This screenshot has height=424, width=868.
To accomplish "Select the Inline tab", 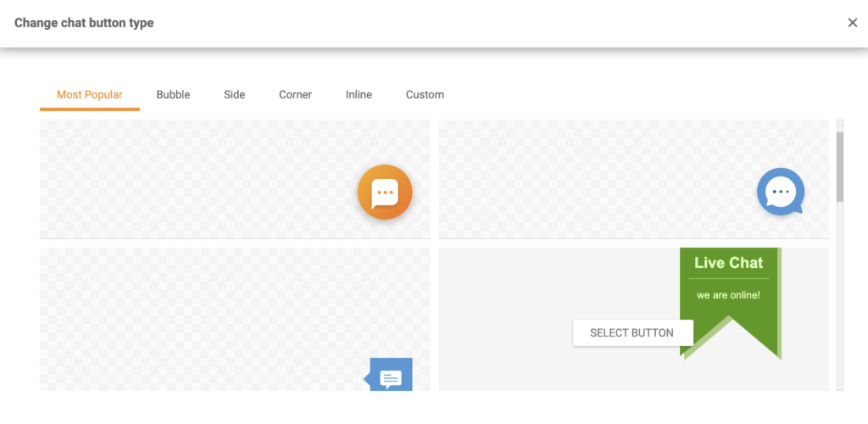I will pos(359,95).
